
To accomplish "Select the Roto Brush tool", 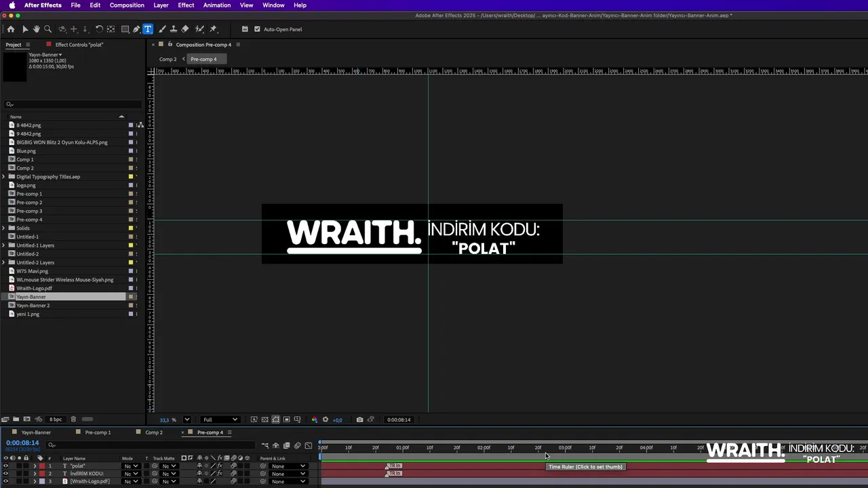I will click(199, 29).
